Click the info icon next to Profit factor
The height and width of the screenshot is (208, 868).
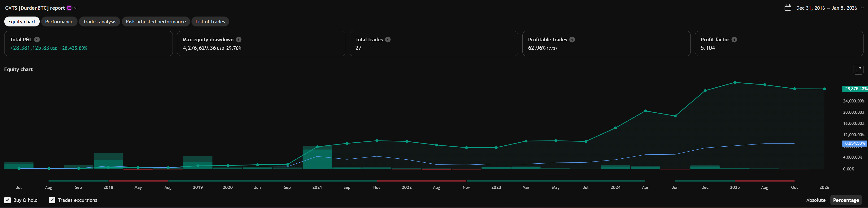(734, 39)
